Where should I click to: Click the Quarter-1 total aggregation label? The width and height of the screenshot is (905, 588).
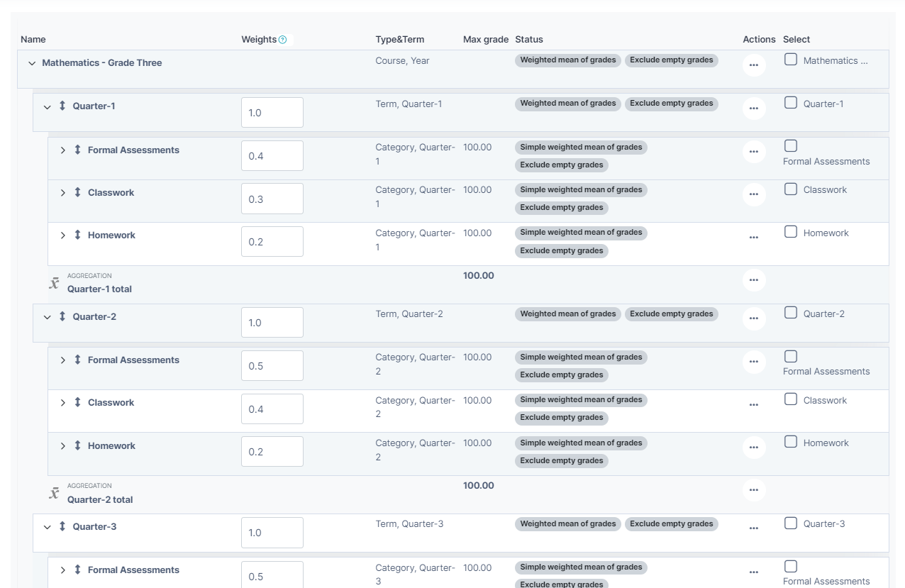(x=99, y=289)
